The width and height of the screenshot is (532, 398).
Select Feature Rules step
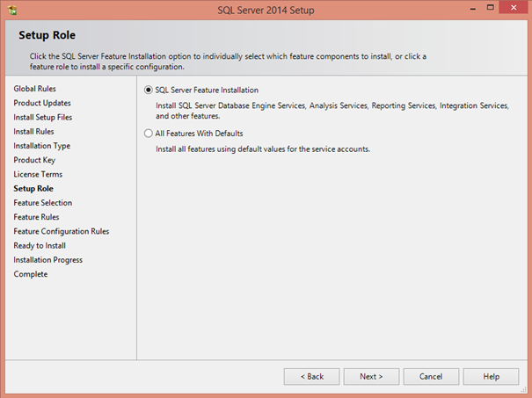click(x=36, y=217)
